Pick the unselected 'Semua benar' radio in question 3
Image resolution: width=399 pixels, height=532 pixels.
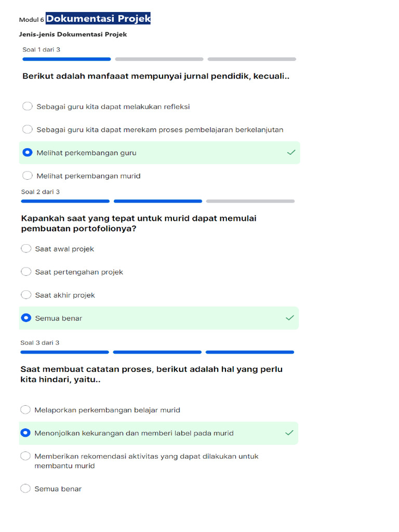pos(25,489)
